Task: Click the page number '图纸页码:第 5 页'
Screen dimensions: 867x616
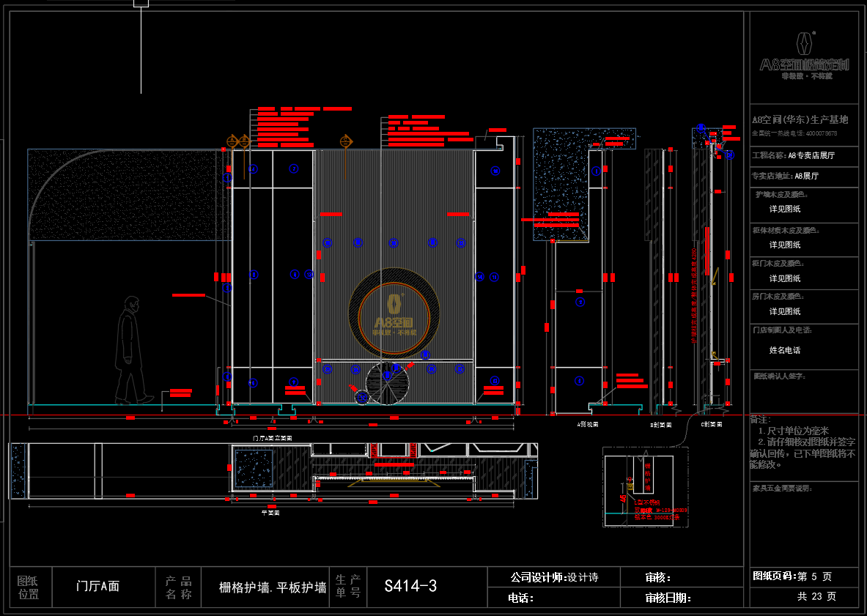Action: click(x=792, y=576)
